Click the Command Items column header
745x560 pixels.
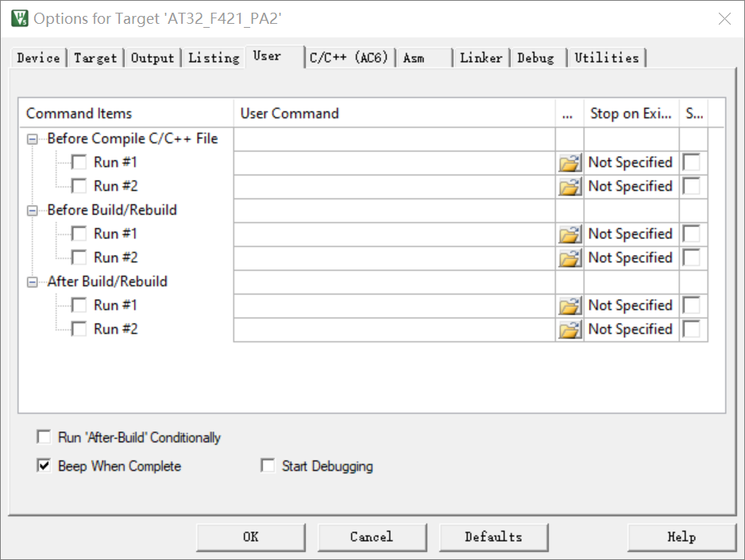tap(126, 113)
